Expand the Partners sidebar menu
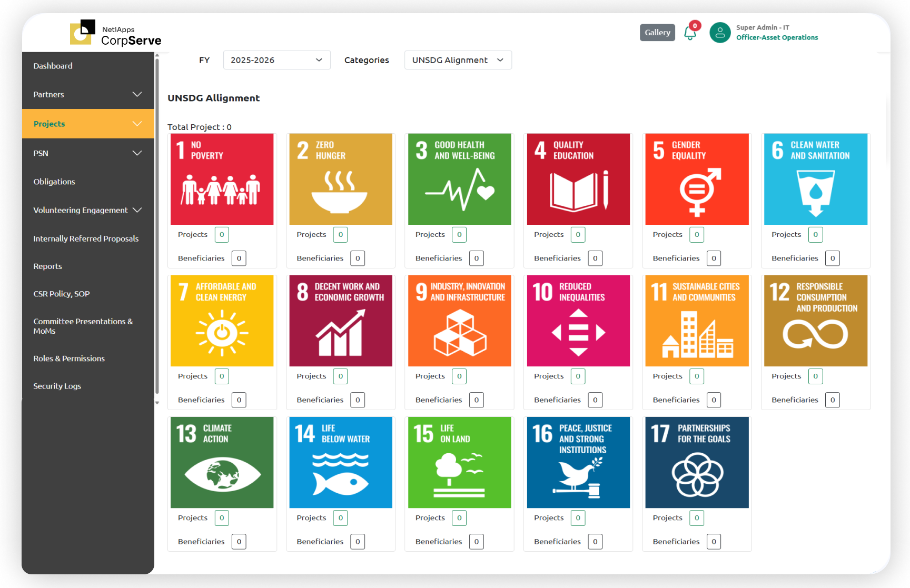The image size is (910, 588). point(88,94)
